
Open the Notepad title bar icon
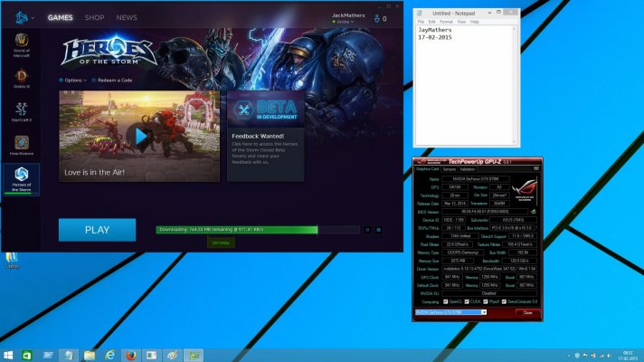pyautogui.click(x=420, y=14)
